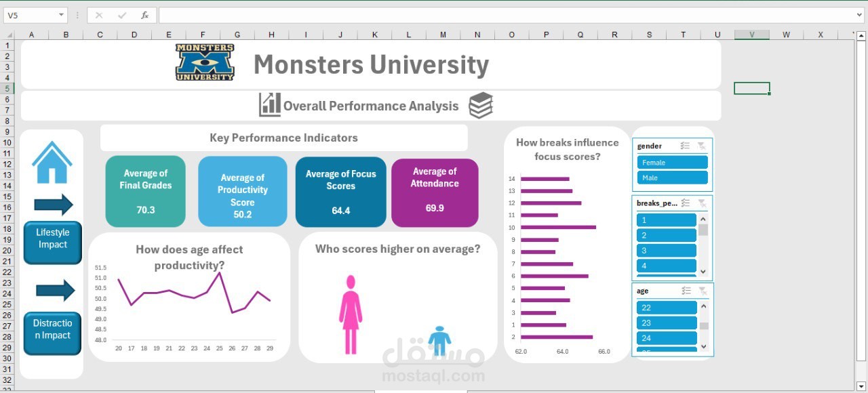Click the Average of Attendance card
The image size is (868, 393).
[x=435, y=192]
